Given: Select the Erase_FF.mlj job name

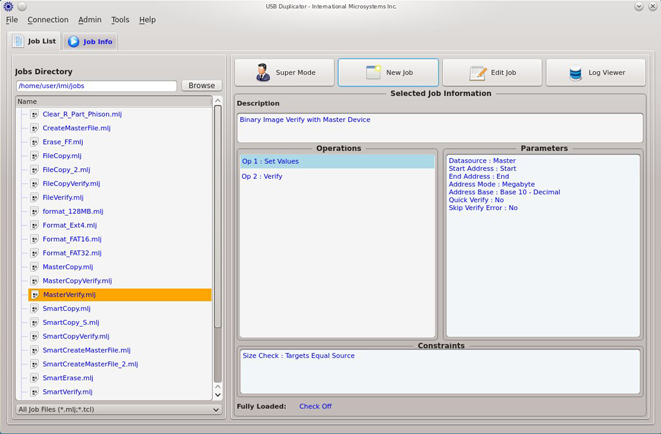Looking at the screenshot, I should (63, 142).
